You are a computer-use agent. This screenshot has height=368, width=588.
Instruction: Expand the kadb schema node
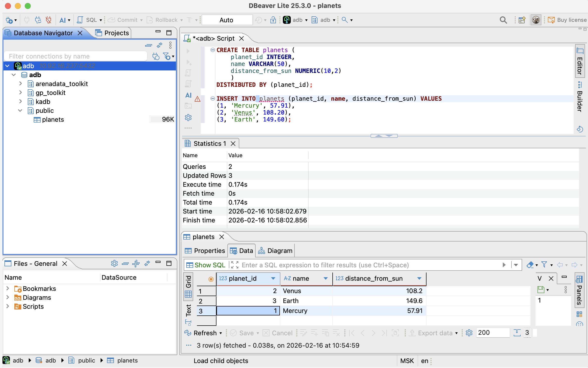pos(20,101)
